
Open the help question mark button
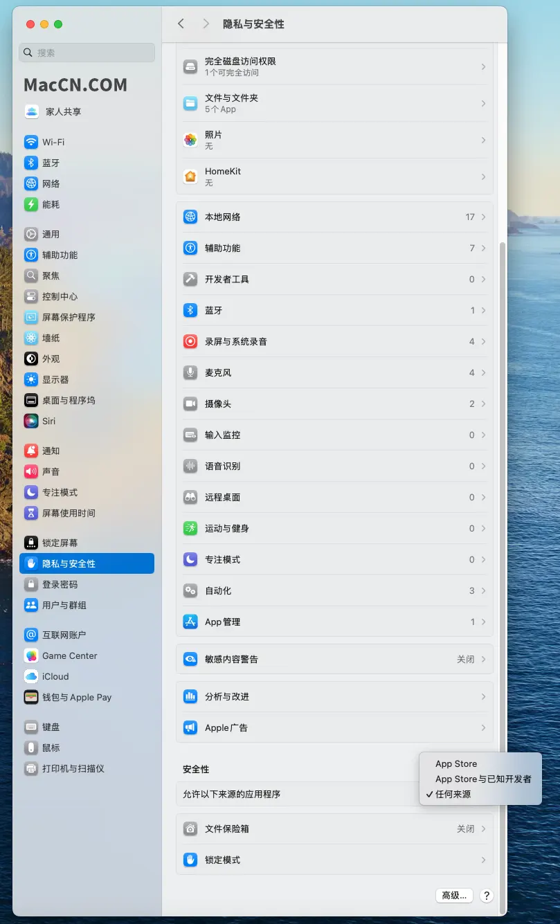pos(486,895)
